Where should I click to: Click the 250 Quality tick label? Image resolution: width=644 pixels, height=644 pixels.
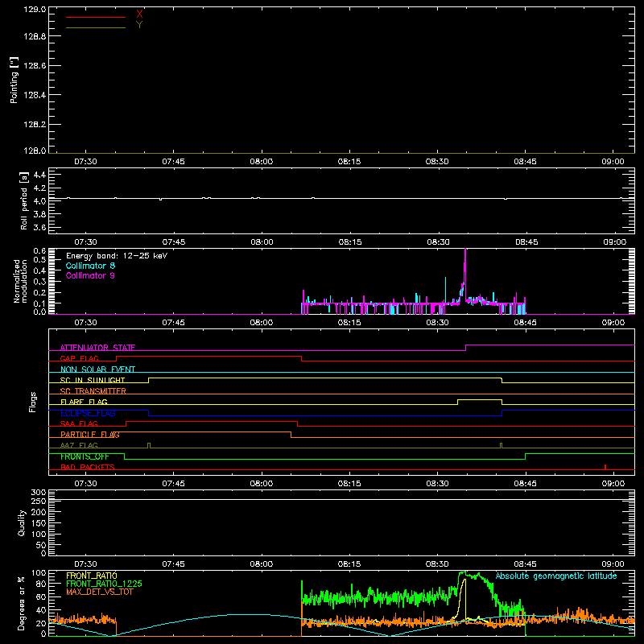pyautogui.click(x=39, y=502)
